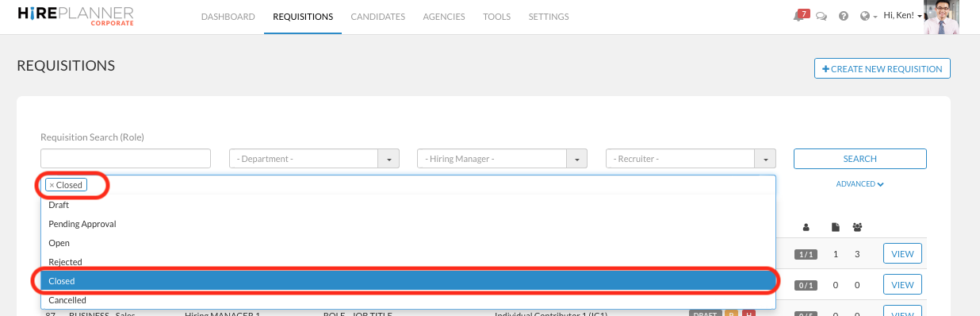This screenshot has height=316, width=980.
Task: Click View for the 1/1 row
Action: click(902, 254)
